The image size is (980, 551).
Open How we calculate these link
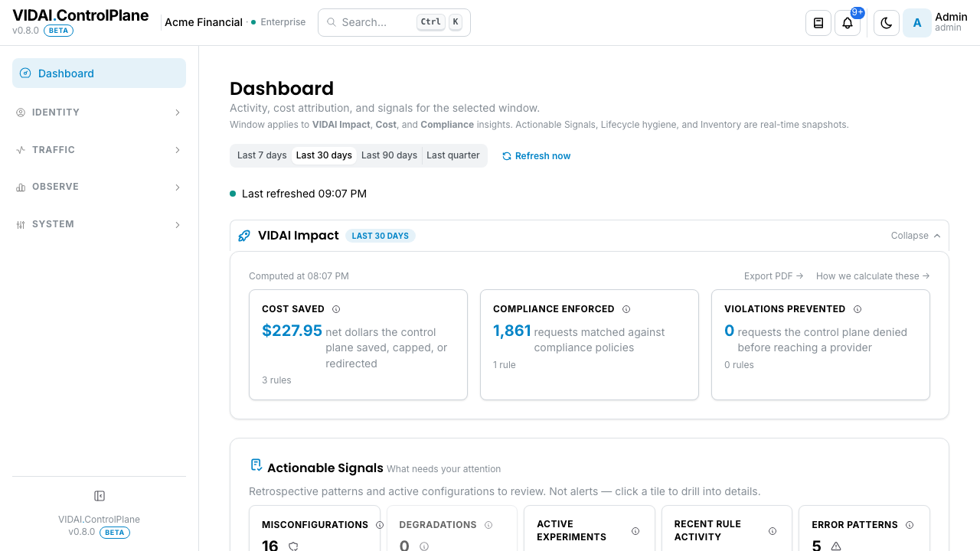point(873,276)
